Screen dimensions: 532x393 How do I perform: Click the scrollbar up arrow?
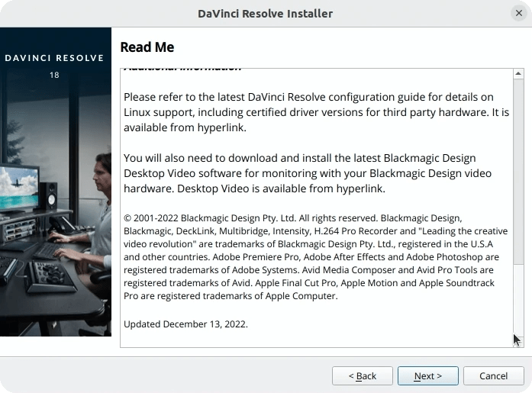click(x=518, y=73)
